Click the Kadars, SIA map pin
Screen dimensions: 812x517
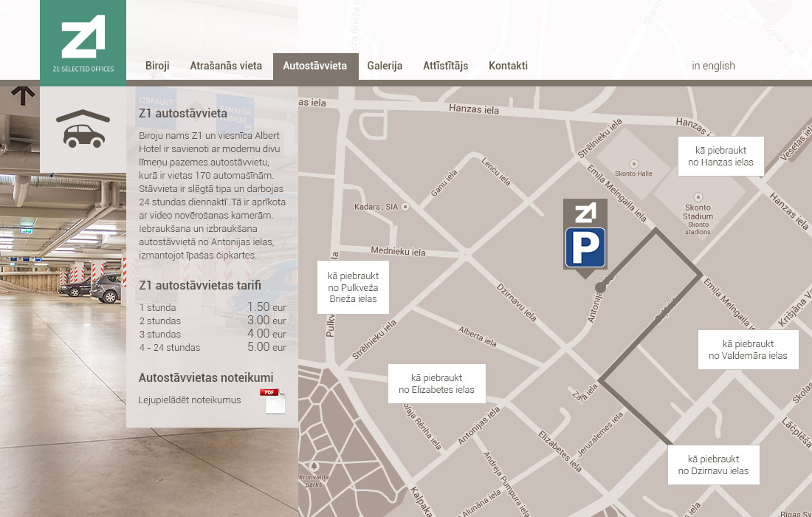pyautogui.click(x=405, y=207)
